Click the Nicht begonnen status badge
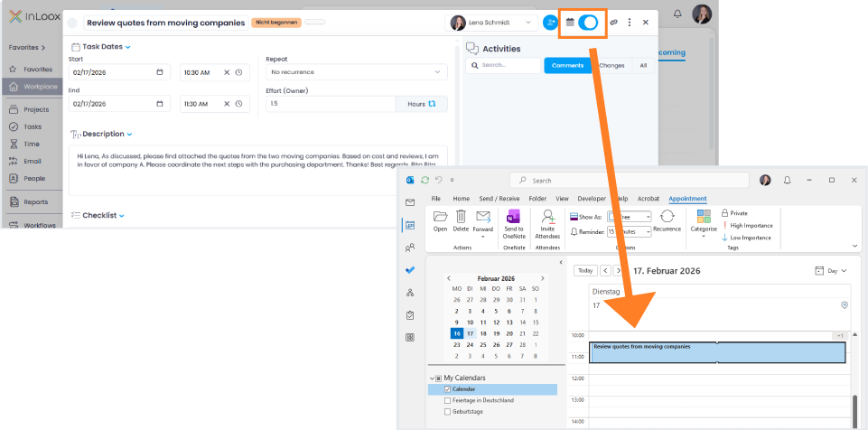The image size is (868, 430). pos(276,23)
